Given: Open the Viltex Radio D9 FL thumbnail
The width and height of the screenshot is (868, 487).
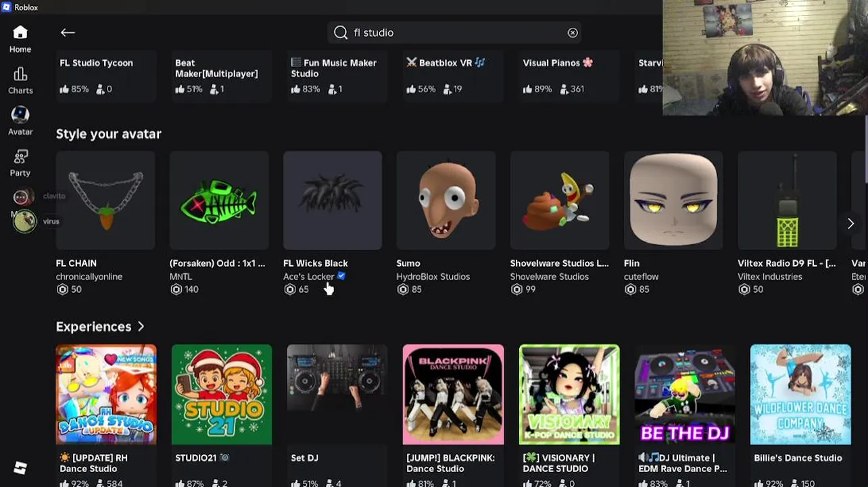Looking at the screenshot, I should point(787,200).
